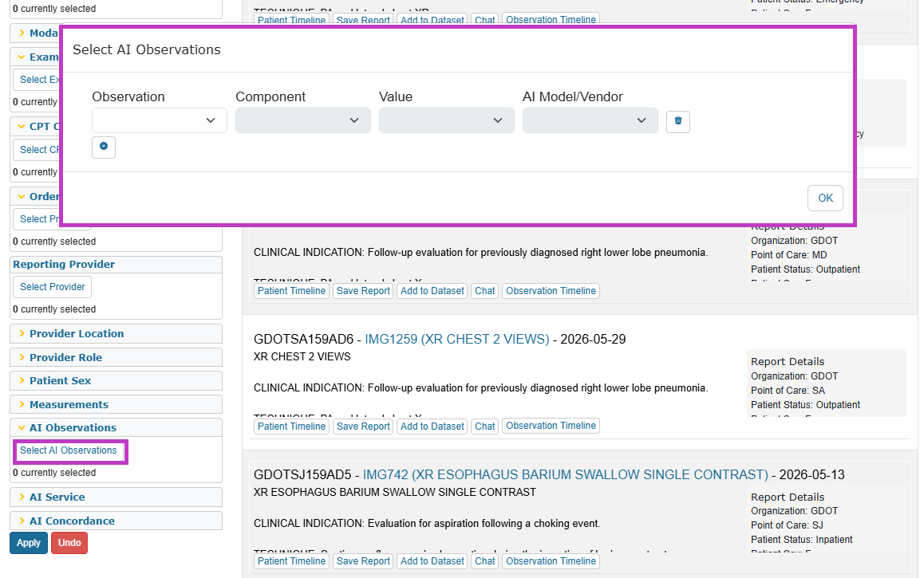Screen dimensions: 924x578
Task: Save Report for IMG1259 report
Action: pyautogui.click(x=363, y=427)
